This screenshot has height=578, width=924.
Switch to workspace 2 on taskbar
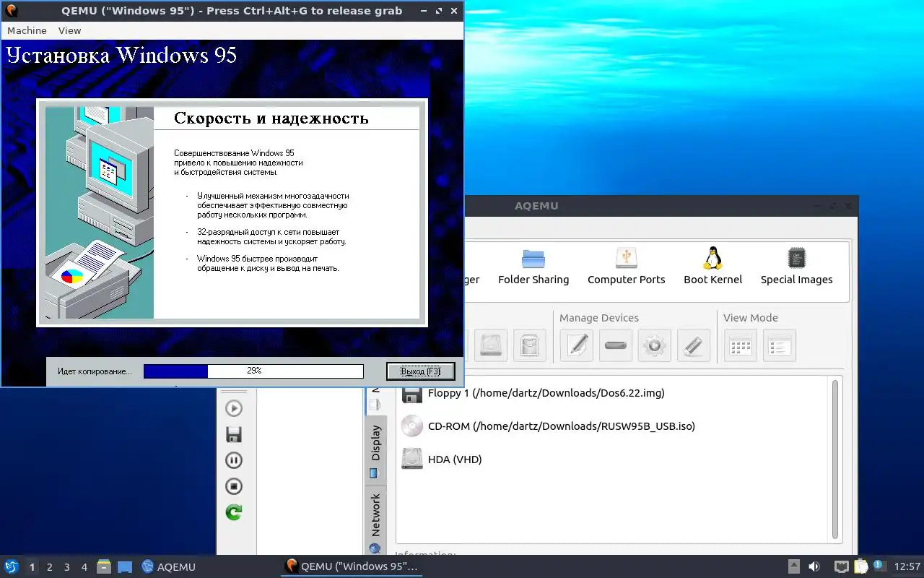tap(49, 567)
